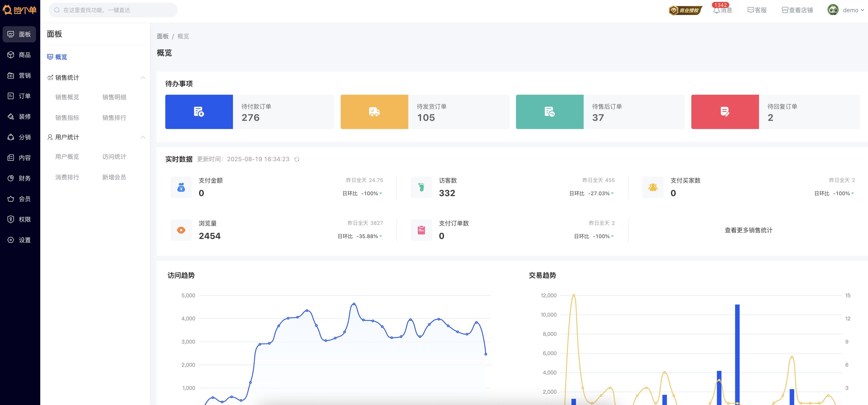Click the 商业授权 badge

pyautogui.click(x=685, y=10)
